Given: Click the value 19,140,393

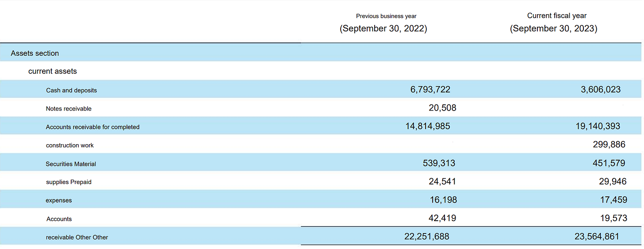Looking at the screenshot, I should (x=598, y=126).
